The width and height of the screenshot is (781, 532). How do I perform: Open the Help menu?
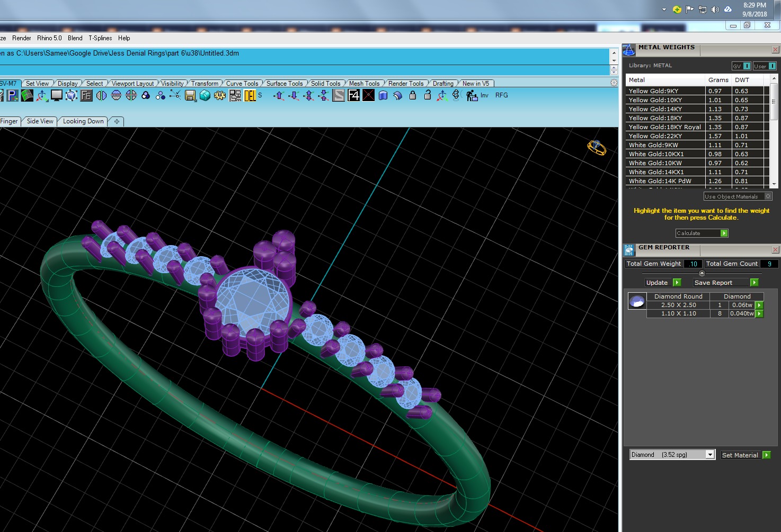124,38
